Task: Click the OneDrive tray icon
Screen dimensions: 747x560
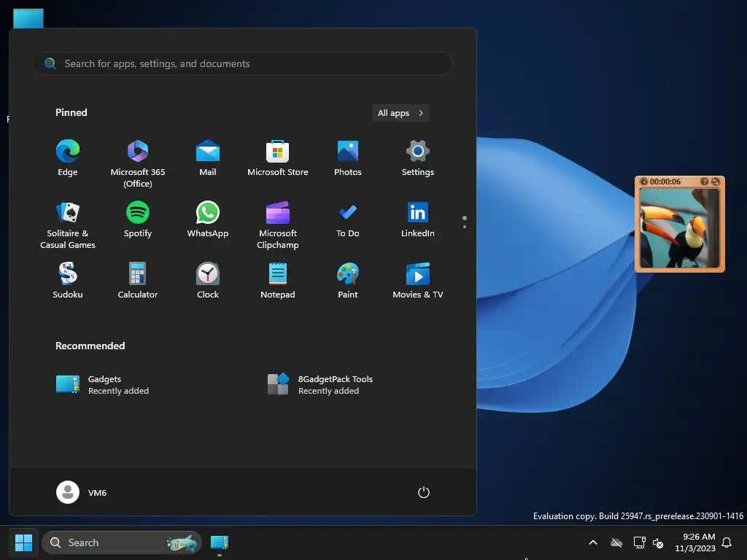Action: pyautogui.click(x=616, y=542)
